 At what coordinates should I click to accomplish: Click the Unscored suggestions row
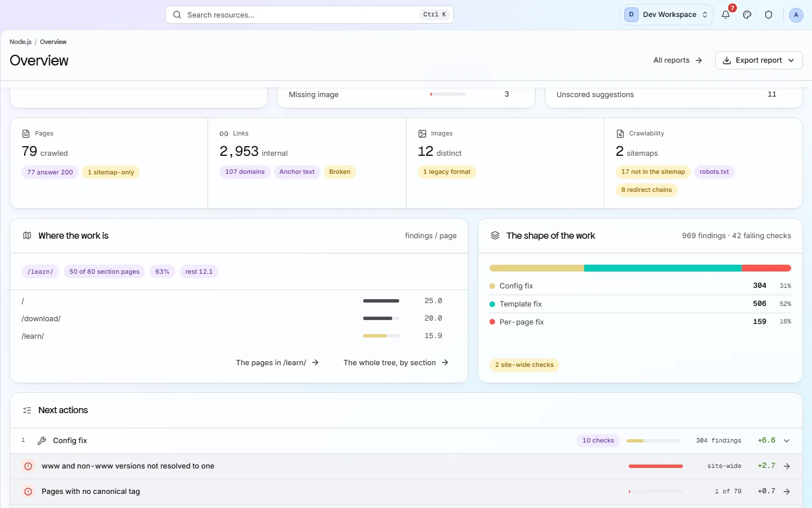coord(673,95)
